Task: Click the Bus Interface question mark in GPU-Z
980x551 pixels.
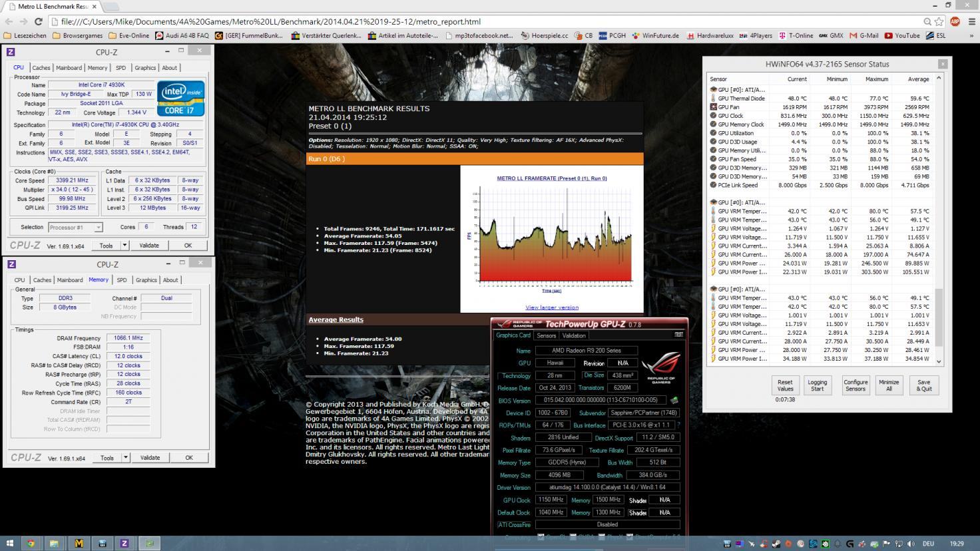Action: coord(678,425)
